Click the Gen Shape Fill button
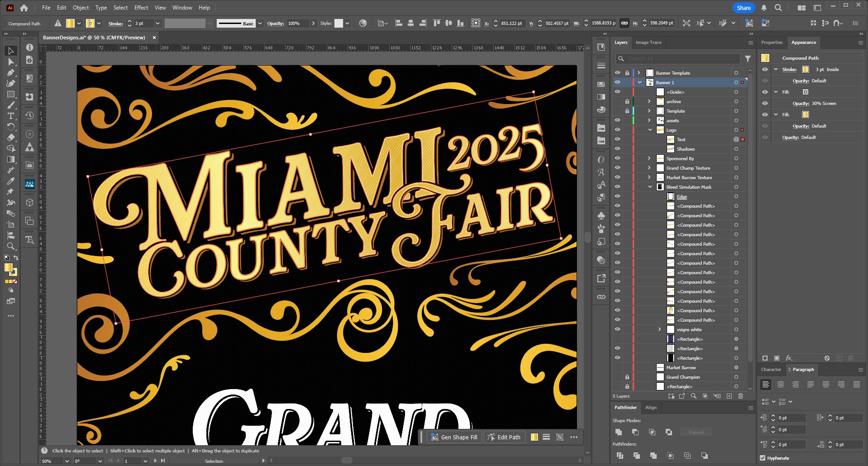Screen dimensions: 868x466 click(454, 437)
